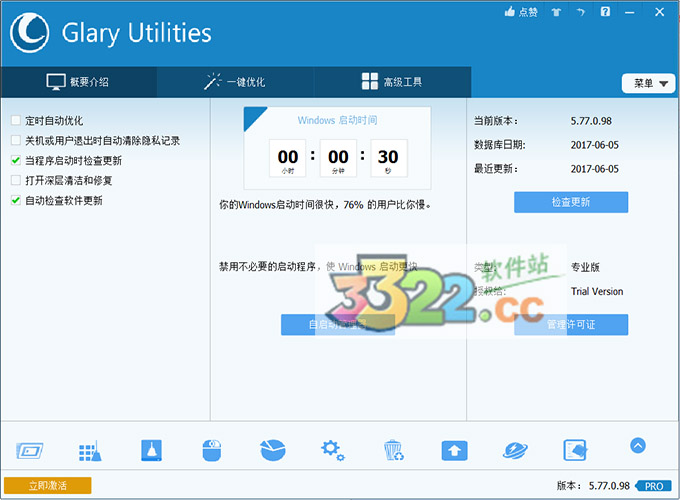
Task: Click the 专业版 type label
Action: pos(585,267)
